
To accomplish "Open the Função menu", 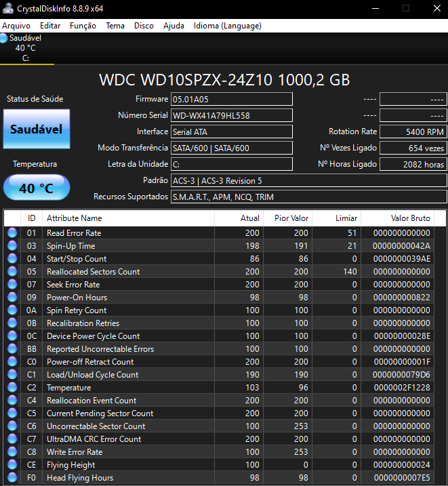I will coord(83,26).
